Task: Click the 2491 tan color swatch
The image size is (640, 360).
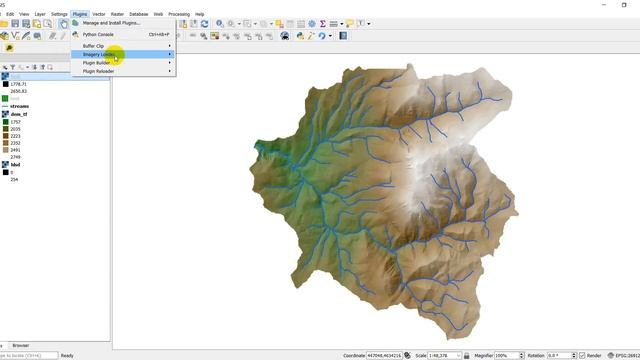Action: 5,150
